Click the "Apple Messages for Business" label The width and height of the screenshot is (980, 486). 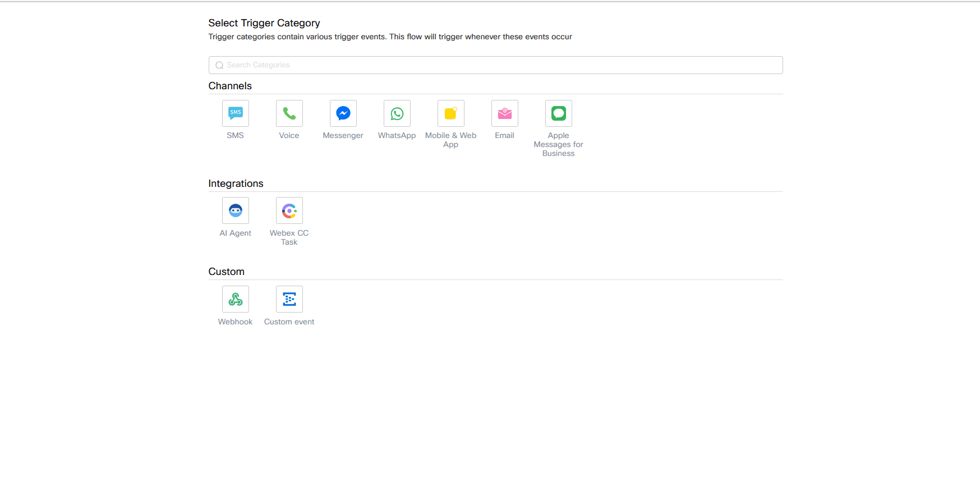click(558, 144)
